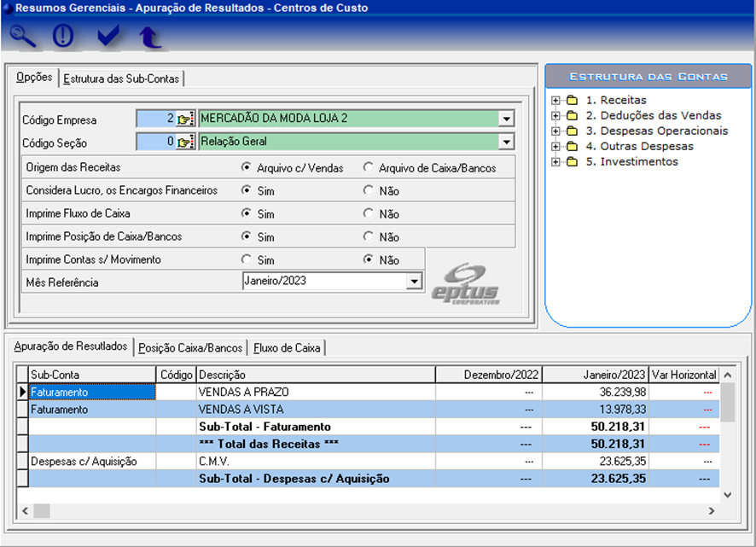
Task: Open lookup icon next to Código Seção
Action: pos(185,142)
